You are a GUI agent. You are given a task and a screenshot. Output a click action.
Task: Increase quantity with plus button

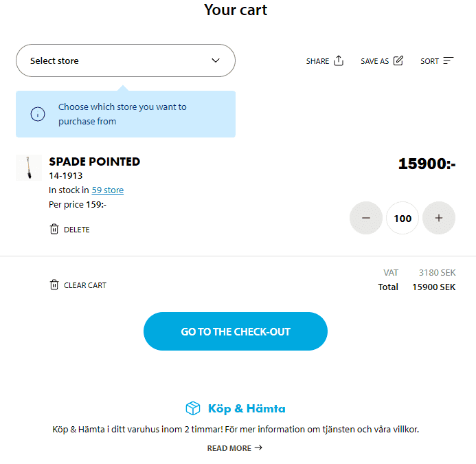(x=439, y=218)
